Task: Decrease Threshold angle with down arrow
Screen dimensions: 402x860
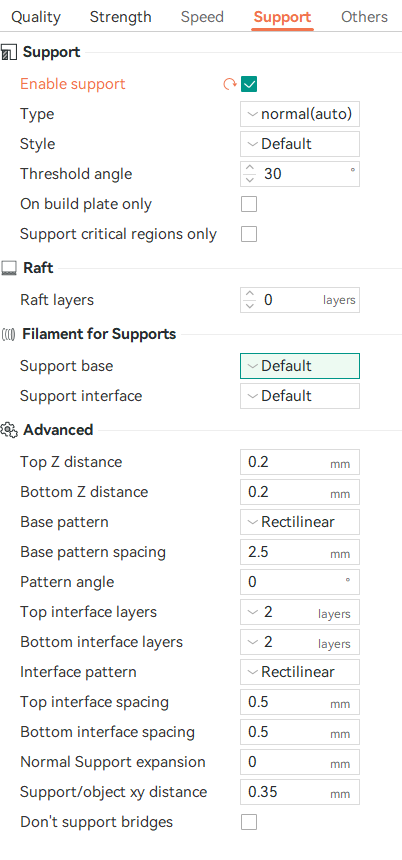Action: pos(250,180)
